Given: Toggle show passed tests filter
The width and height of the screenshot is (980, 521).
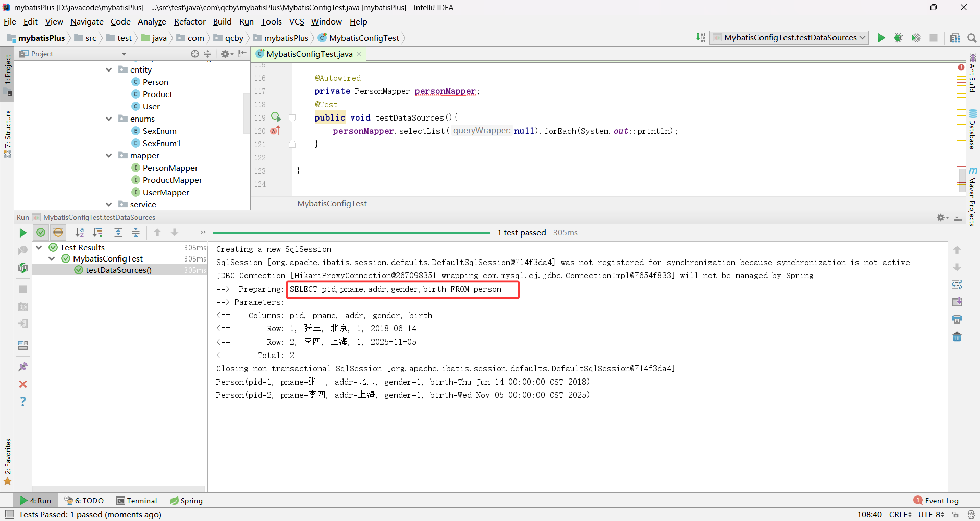Looking at the screenshot, I should point(41,233).
